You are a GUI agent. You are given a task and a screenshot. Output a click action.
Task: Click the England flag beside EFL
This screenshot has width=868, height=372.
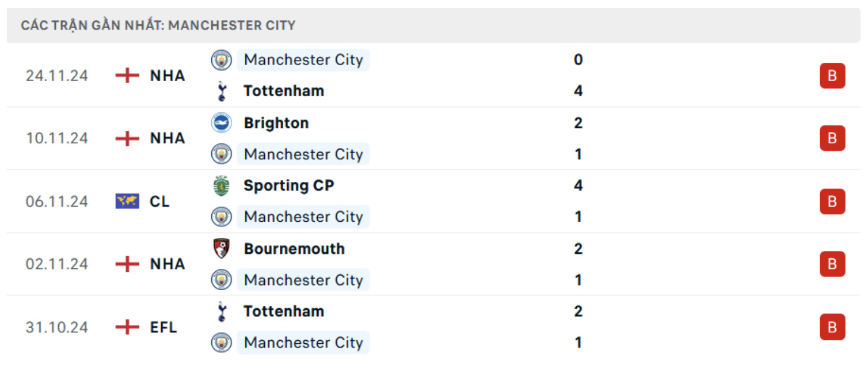127,327
